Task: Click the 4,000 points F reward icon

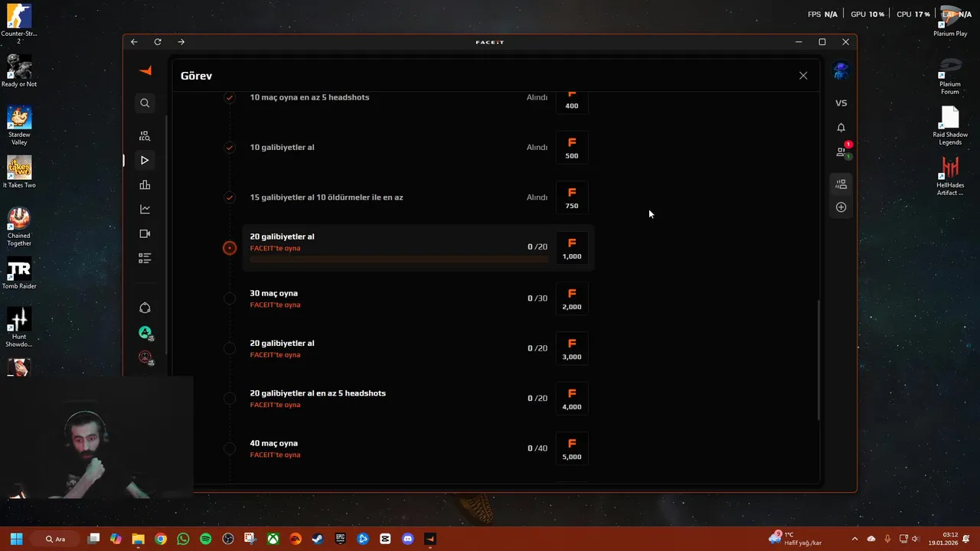Action: tap(572, 398)
